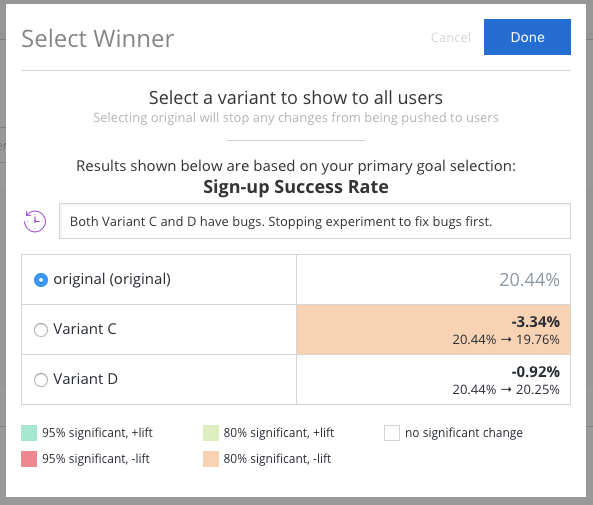
Task: Click the Sign-up Success Rate goal heading
Action: point(296,186)
